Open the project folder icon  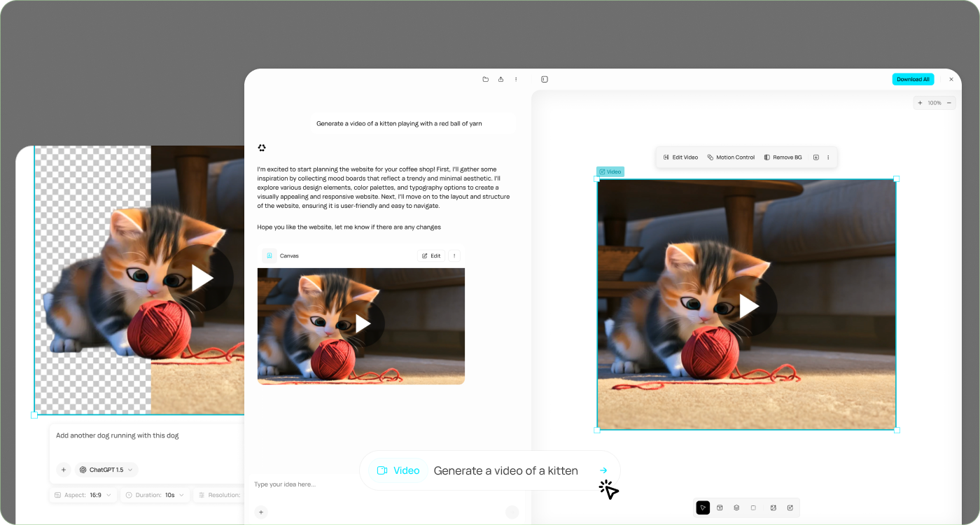(x=485, y=79)
